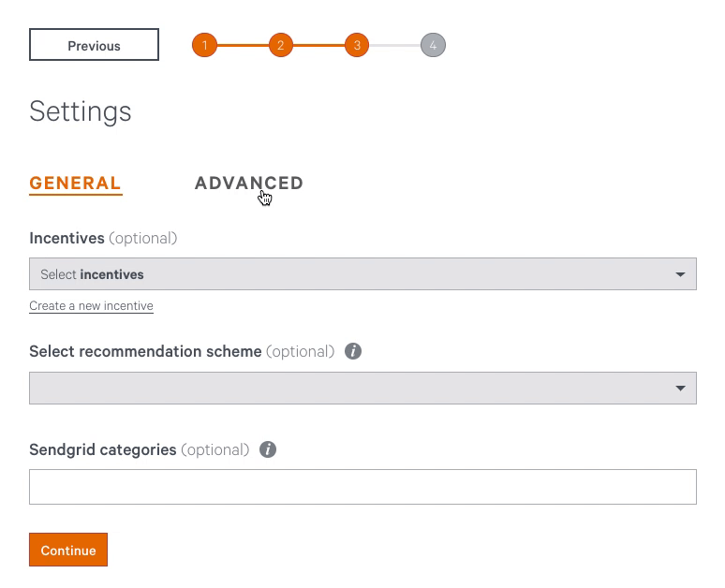Click the info icon beside recommendation scheme
This screenshot has width=725, height=588.
[353, 351]
